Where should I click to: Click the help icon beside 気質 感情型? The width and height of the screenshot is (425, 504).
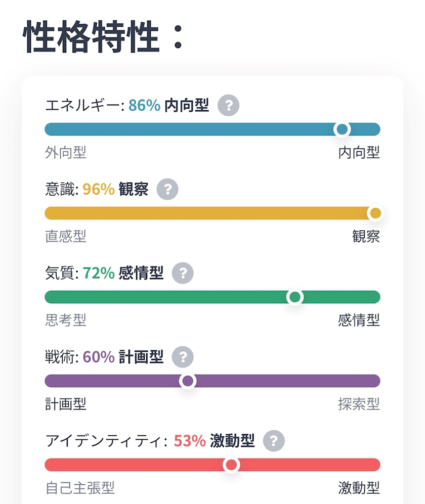[183, 273]
